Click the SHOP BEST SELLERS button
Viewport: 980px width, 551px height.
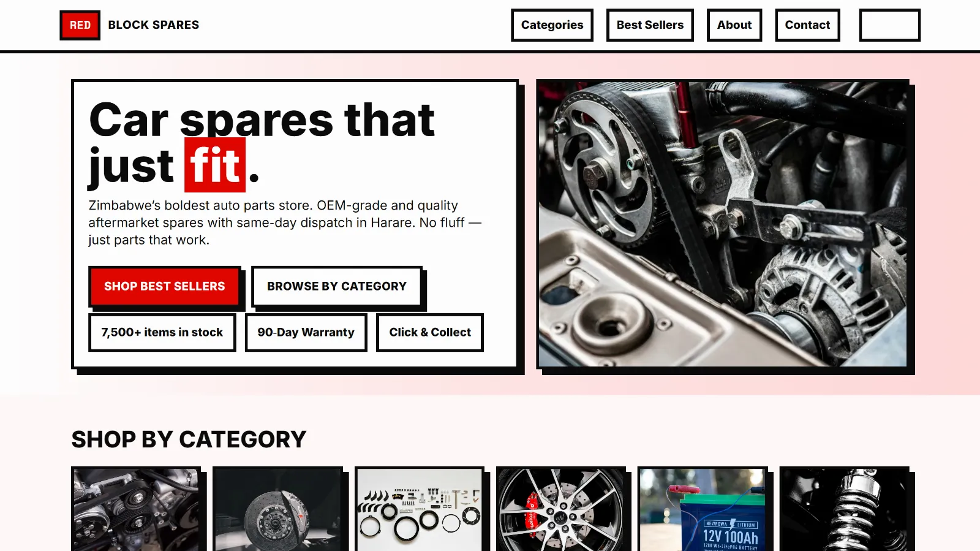click(164, 286)
